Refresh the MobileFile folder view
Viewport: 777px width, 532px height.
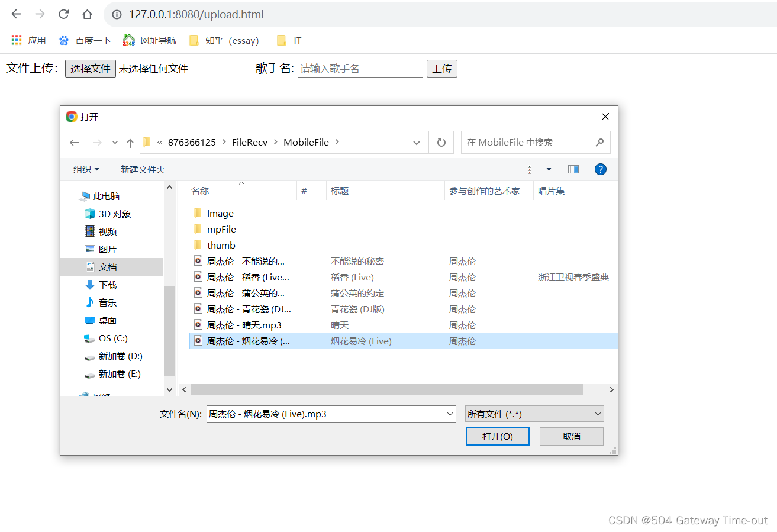point(441,143)
